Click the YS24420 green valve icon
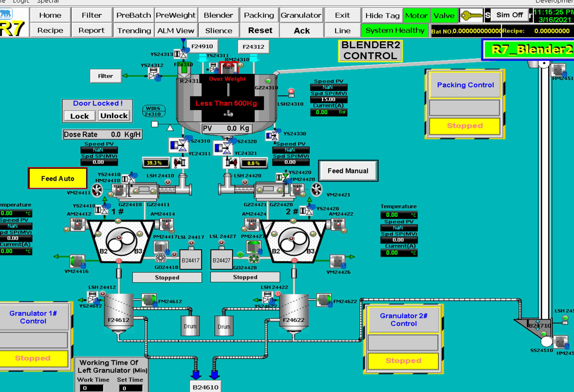This screenshot has height=392, width=574. pyautogui.click(x=282, y=177)
